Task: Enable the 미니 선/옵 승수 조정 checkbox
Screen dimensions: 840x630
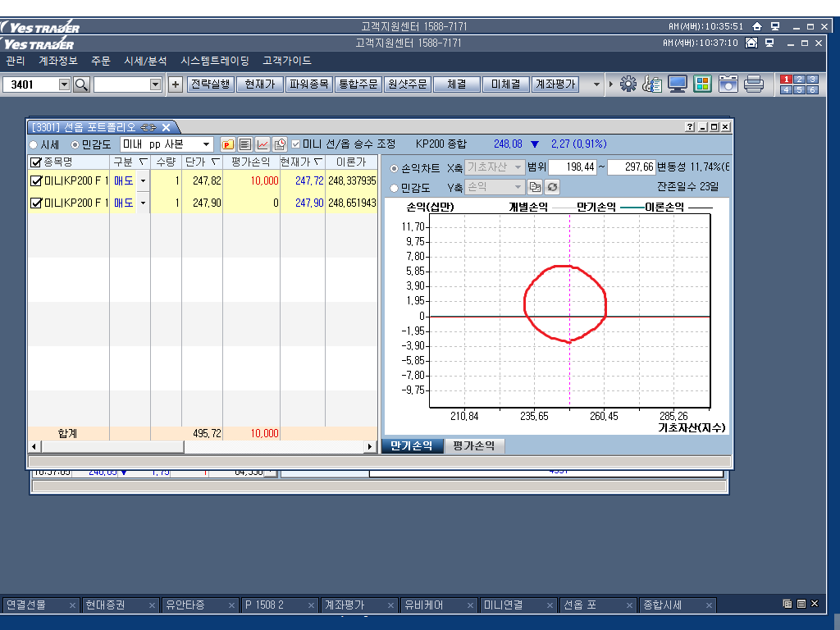Action: 296,144
